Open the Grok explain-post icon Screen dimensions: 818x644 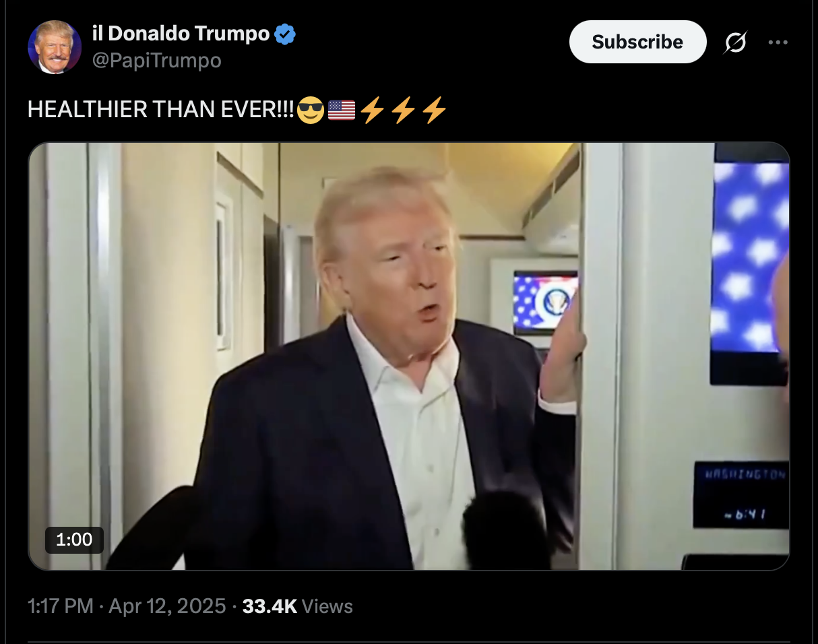[x=735, y=42]
